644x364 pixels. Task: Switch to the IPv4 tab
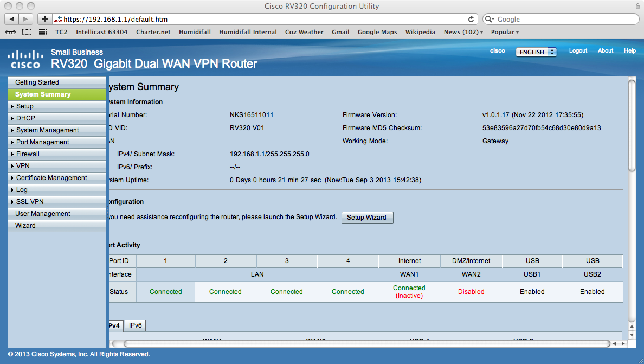tap(115, 325)
